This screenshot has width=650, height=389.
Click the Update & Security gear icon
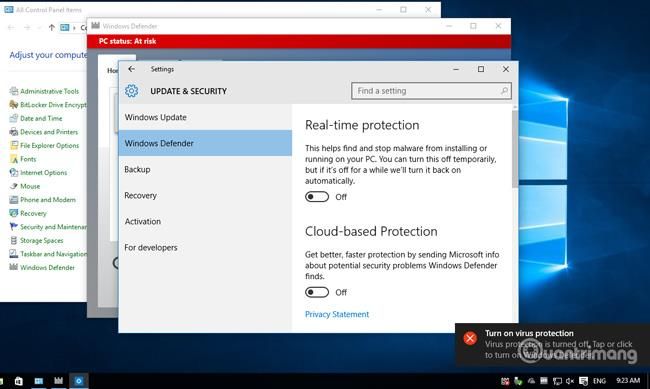coord(131,91)
